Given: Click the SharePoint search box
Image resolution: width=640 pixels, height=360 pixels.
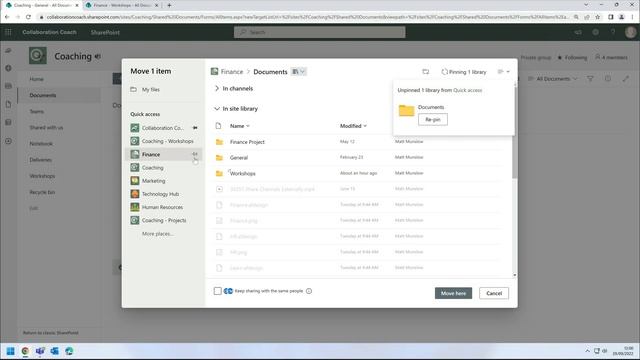Looking at the screenshot, I should pyautogui.click(x=320, y=32).
